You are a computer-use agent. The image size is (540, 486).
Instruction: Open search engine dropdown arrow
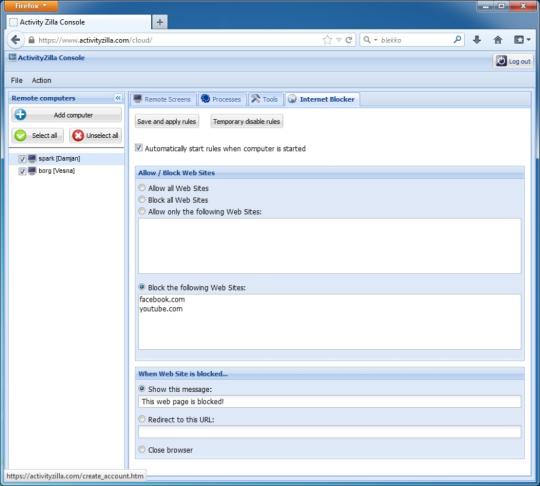point(376,40)
